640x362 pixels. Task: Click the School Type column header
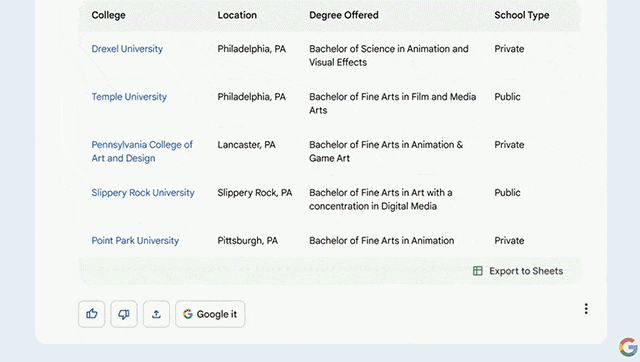522,15
